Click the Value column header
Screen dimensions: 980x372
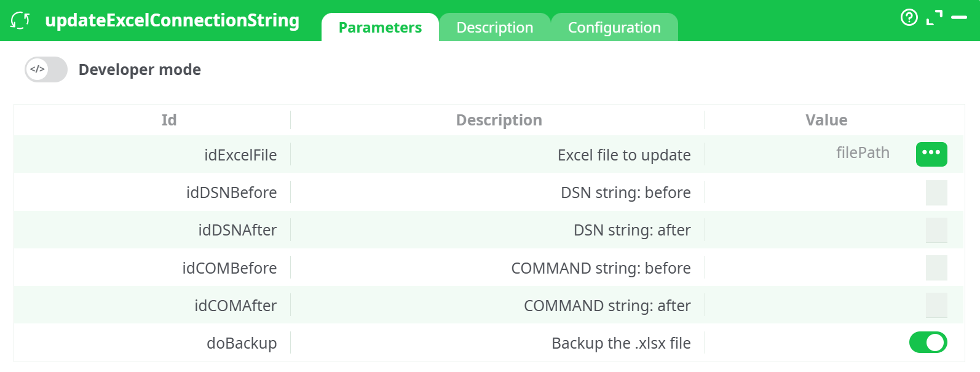826,120
